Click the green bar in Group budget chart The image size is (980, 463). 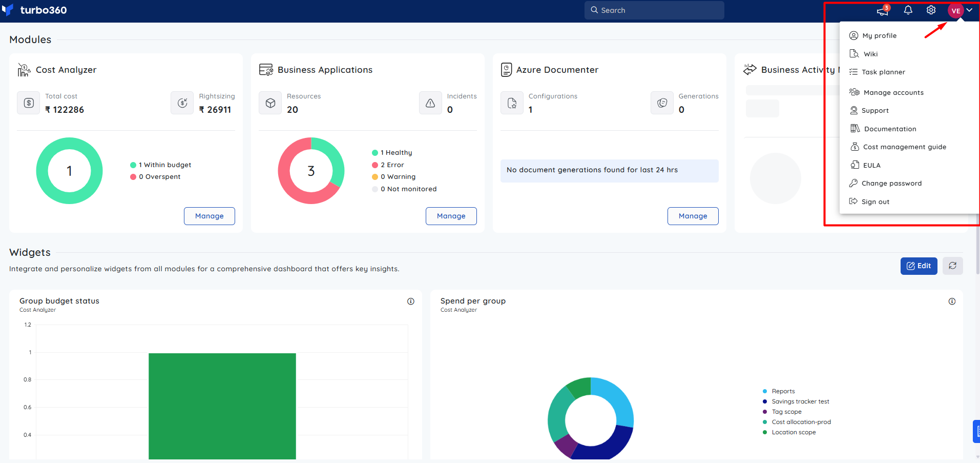pos(222,406)
